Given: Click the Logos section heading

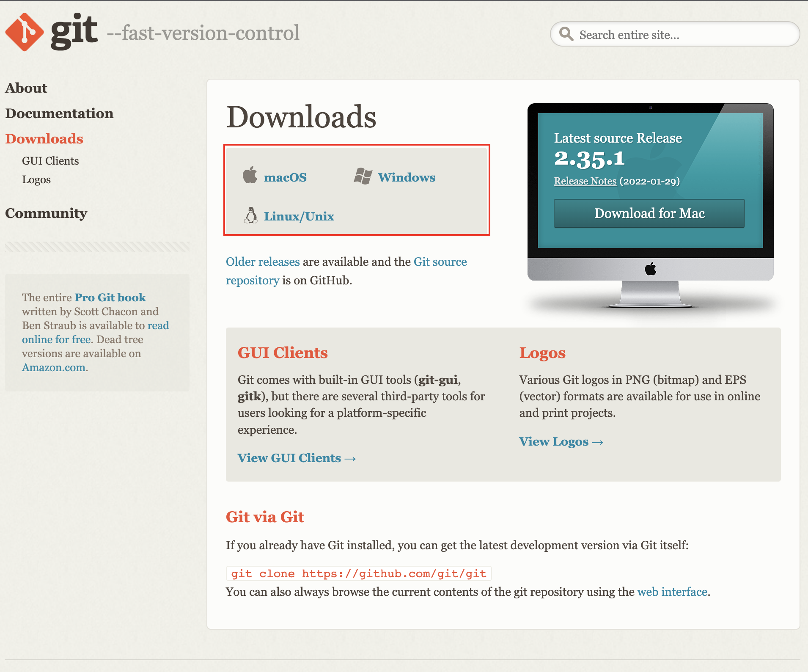Looking at the screenshot, I should (x=542, y=353).
